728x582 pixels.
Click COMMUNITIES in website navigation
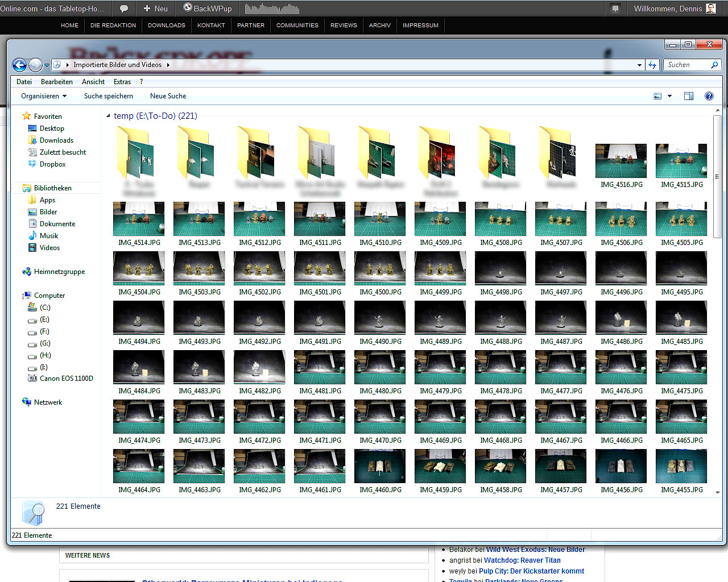pos(297,26)
